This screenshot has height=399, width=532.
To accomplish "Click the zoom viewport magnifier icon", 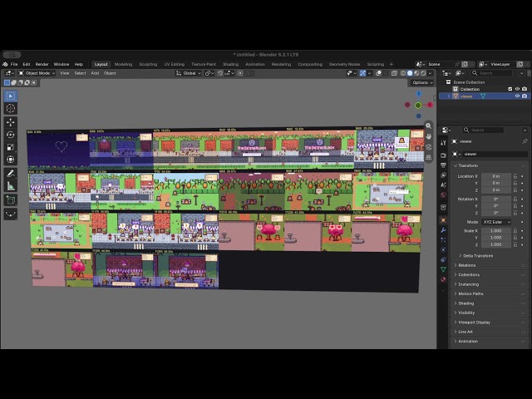I will point(429,126).
